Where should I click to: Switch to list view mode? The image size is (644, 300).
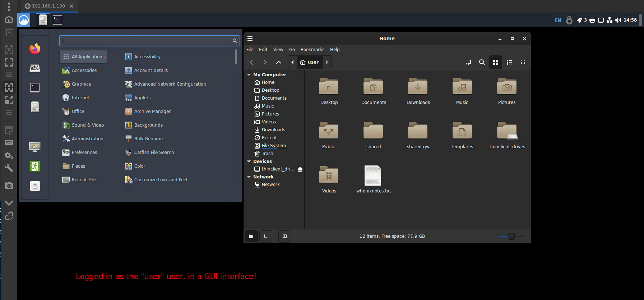pos(509,62)
